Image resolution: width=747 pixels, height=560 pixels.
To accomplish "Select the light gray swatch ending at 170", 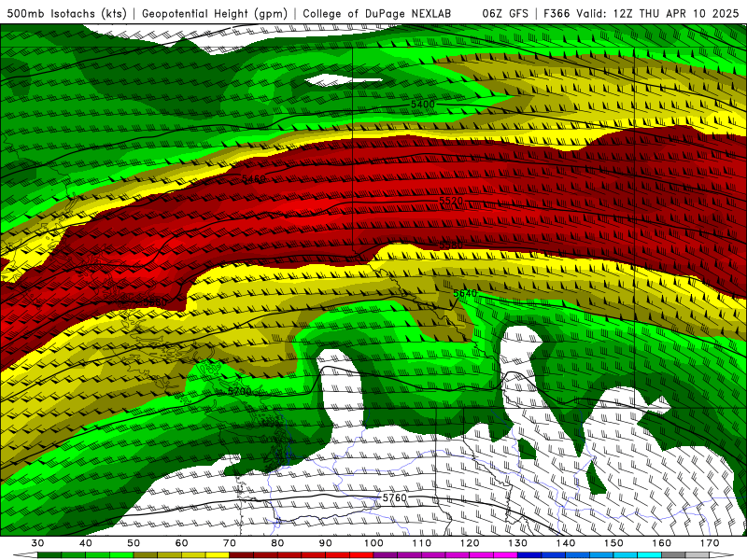I will (698, 555).
